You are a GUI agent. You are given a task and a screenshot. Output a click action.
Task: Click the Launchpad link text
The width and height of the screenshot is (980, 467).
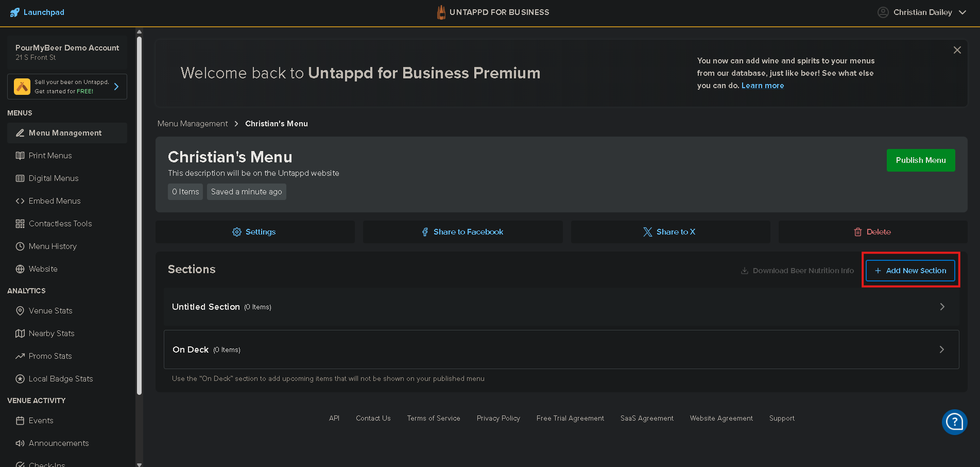pos(44,12)
